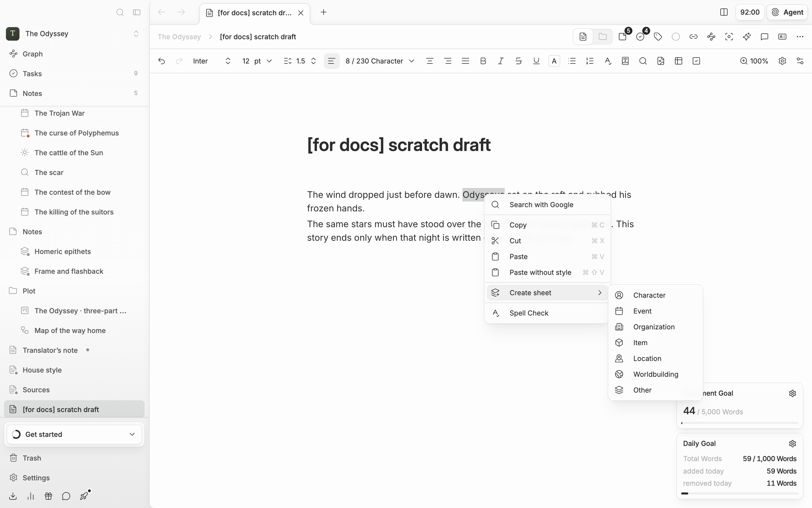Apply underline formatting
This screenshot has height=508, width=812.
[536, 61]
